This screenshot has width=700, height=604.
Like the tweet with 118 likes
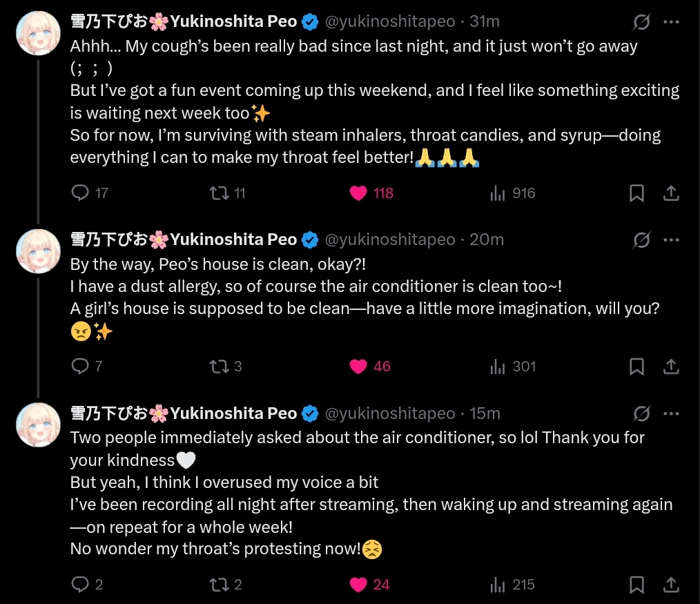coord(358,193)
